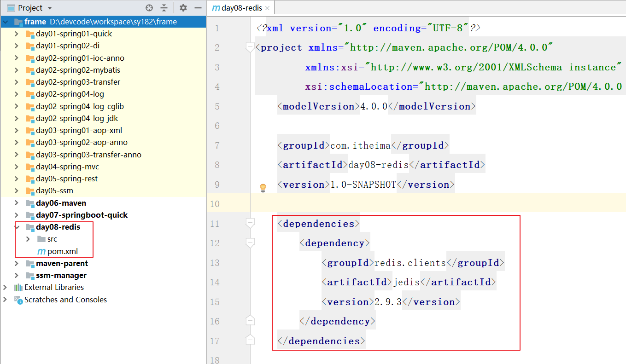
Task: Click modelVersion 4.0.0 on line 5
Action: pos(374,106)
